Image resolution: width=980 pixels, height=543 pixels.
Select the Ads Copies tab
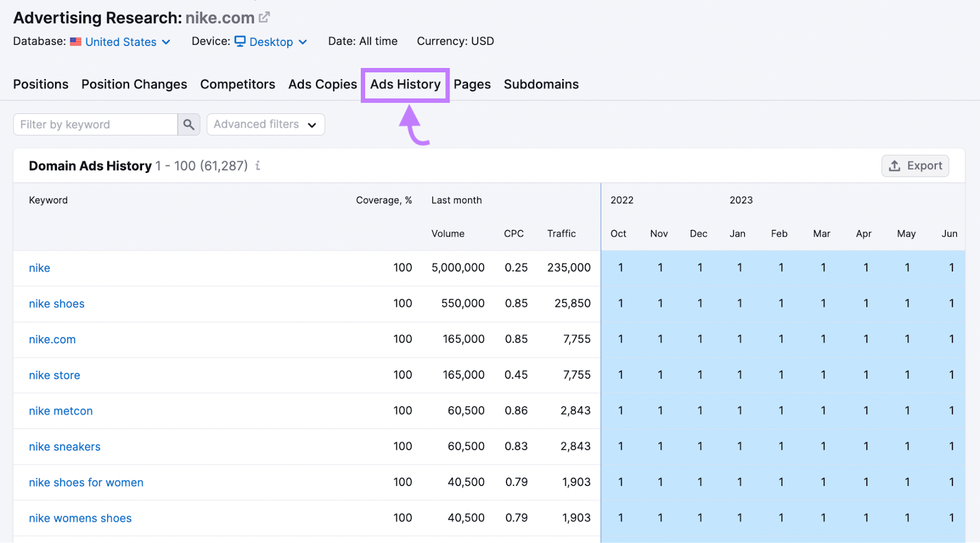coord(322,85)
